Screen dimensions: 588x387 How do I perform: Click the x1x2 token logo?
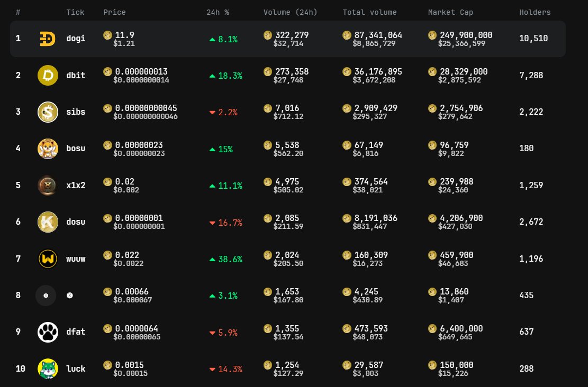point(48,185)
